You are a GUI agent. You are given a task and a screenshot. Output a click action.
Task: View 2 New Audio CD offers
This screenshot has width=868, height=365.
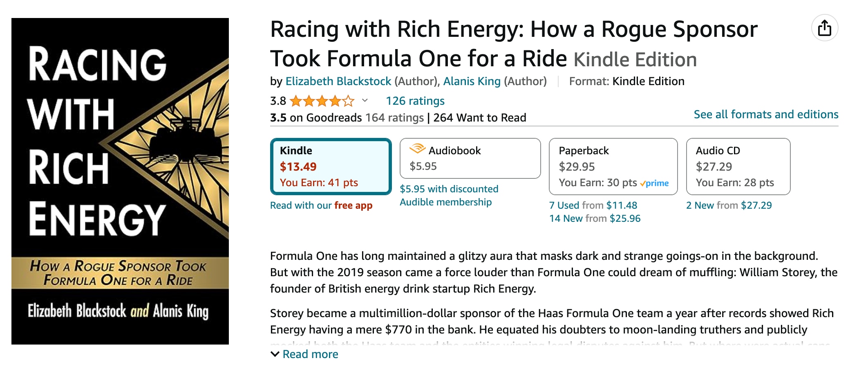729,205
